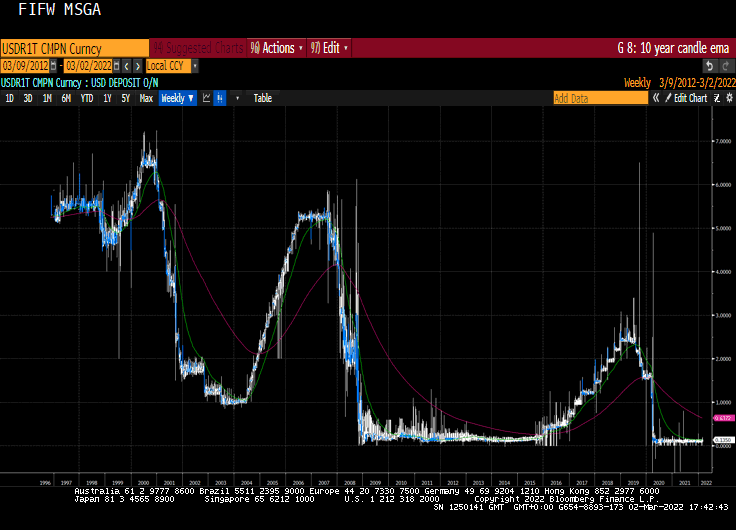736x530 pixels.
Task: Click the undo arrow icon
Action: click(x=709, y=65)
